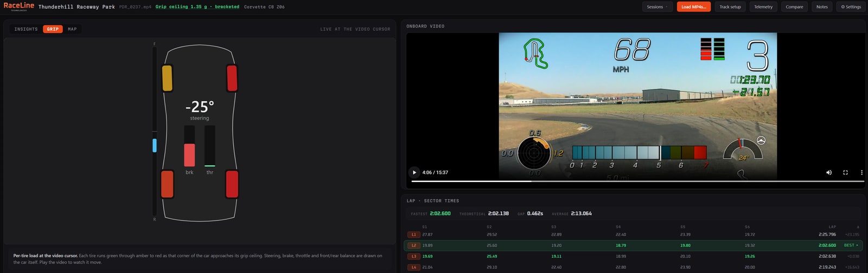Click the 4:06 / 15:37 time display
Image resolution: width=868 pixels, height=273 pixels.
[x=435, y=172]
